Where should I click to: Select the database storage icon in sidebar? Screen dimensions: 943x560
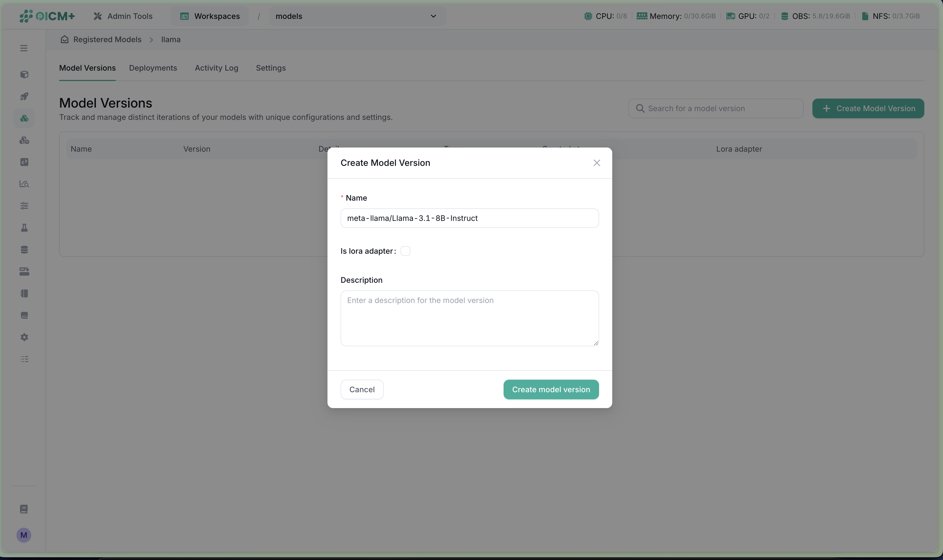pyautogui.click(x=24, y=249)
